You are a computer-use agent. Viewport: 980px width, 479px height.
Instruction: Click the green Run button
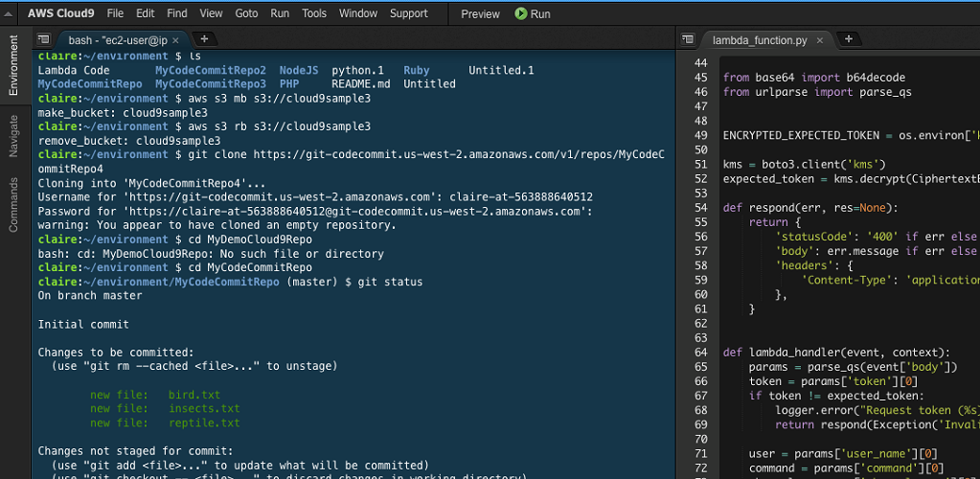[533, 13]
